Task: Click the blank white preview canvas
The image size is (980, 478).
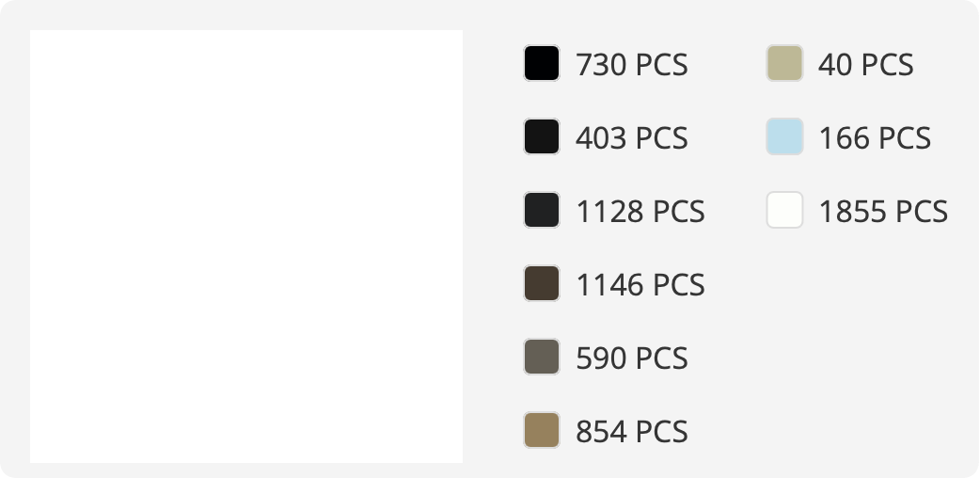Action: 246,247
